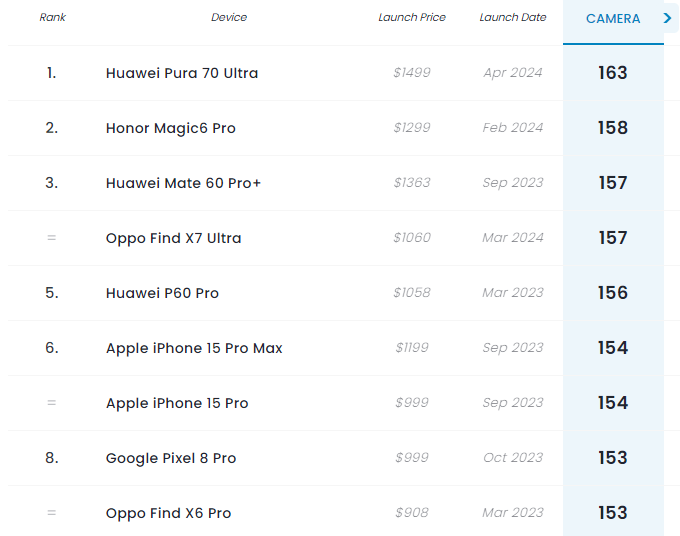Click the Oct 2023 launch date cell
This screenshot has height=536, width=680.
coord(513,458)
